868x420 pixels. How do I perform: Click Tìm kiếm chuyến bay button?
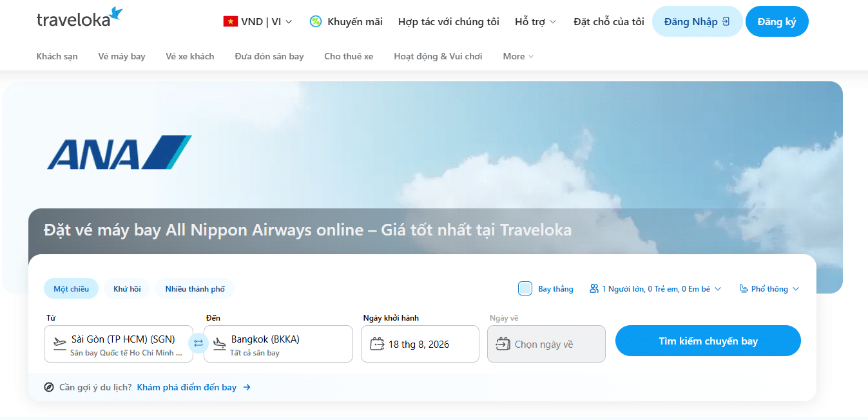coord(708,341)
